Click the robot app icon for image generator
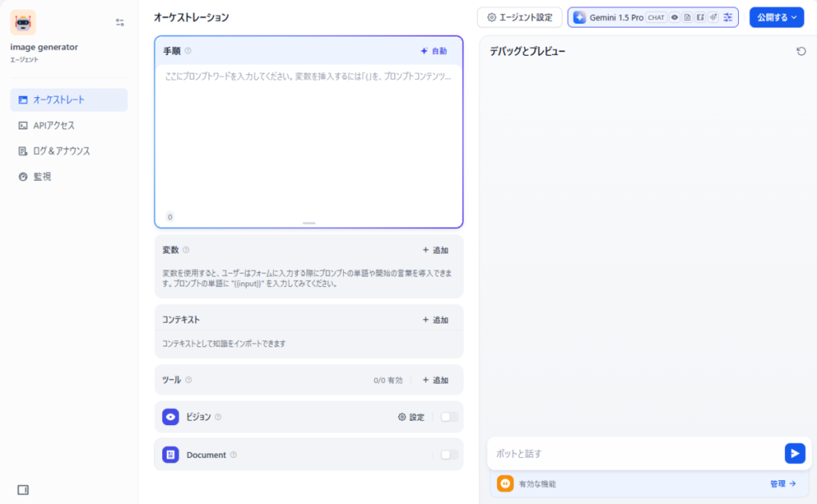The image size is (817, 504). 23,22
